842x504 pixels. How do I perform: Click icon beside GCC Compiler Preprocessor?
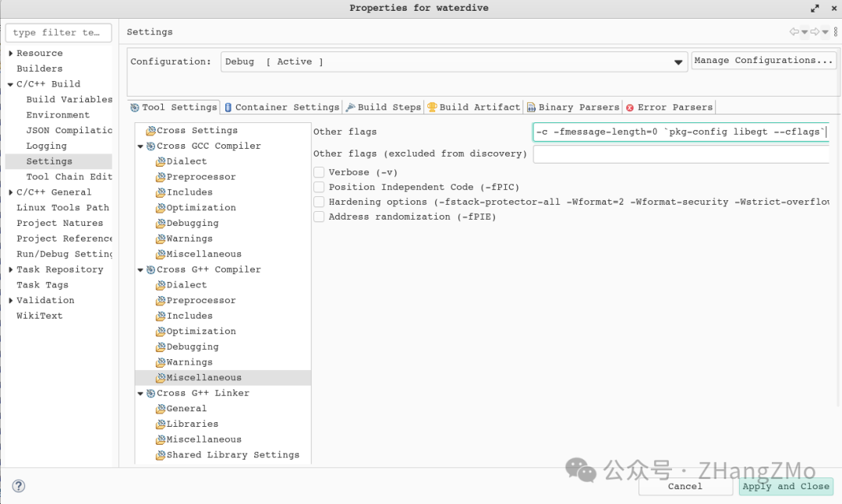coord(161,177)
